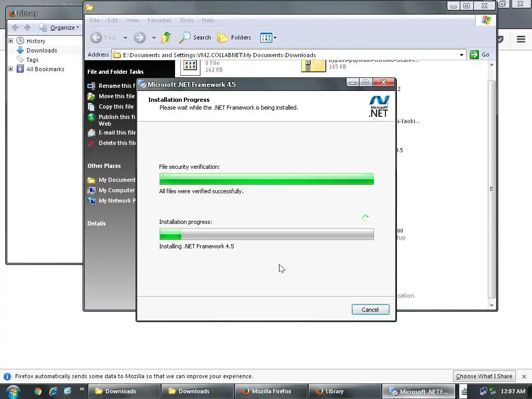Click the Forward arrow in Explorer
The height and width of the screenshot is (399, 532).
click(x=139, y=37)
